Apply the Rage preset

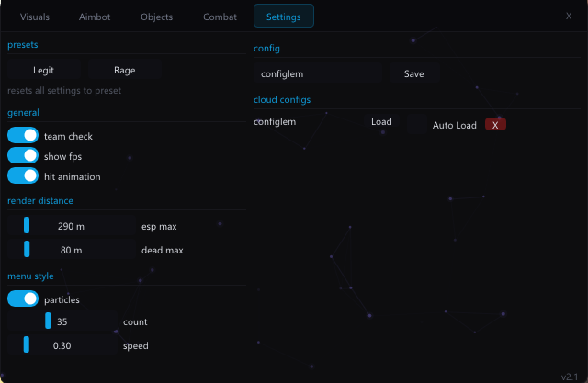click(x=124, y=70)
